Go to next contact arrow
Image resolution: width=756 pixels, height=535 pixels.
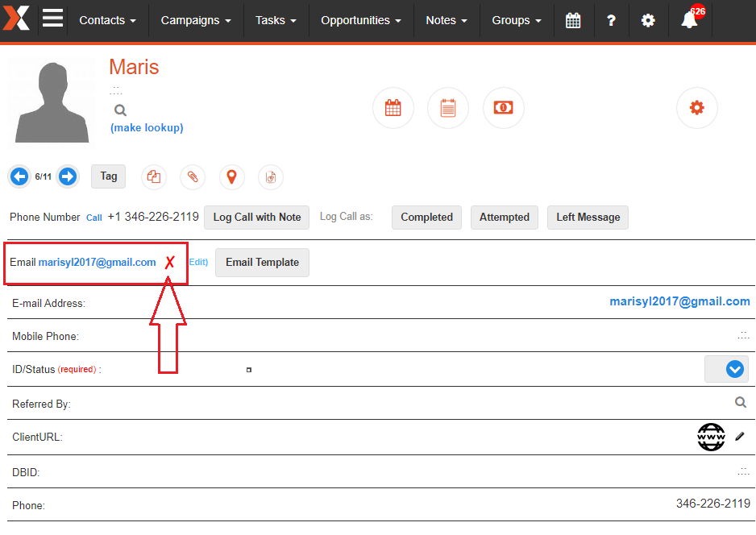68,176
